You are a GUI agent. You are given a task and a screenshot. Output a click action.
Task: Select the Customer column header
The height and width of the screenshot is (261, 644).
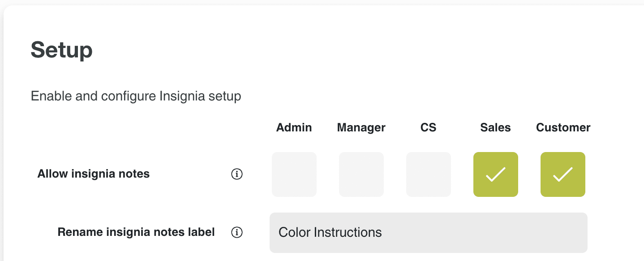click(x=563, y=127)
